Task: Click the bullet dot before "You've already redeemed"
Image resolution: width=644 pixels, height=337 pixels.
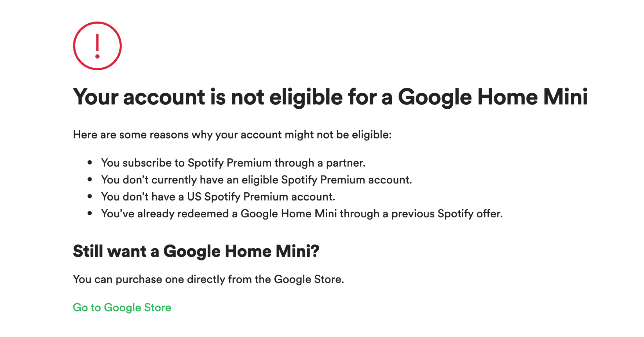Action: tap(90, 213)
